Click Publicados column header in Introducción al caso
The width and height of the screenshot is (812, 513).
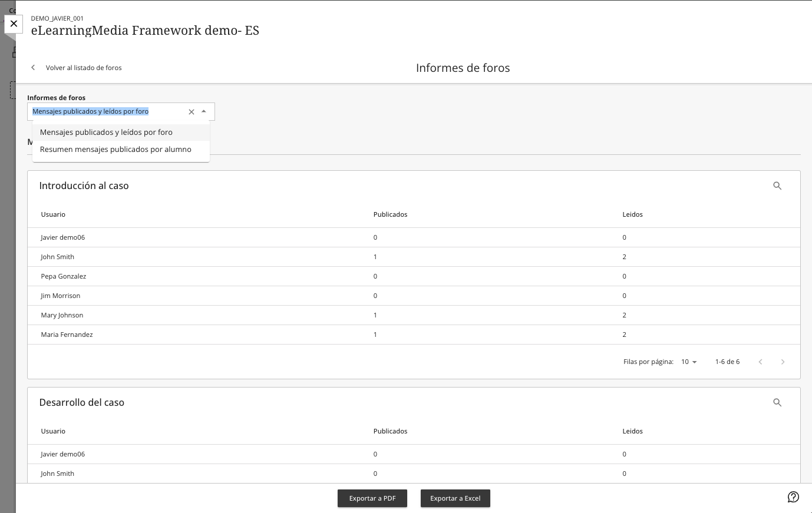click(390, 214)
